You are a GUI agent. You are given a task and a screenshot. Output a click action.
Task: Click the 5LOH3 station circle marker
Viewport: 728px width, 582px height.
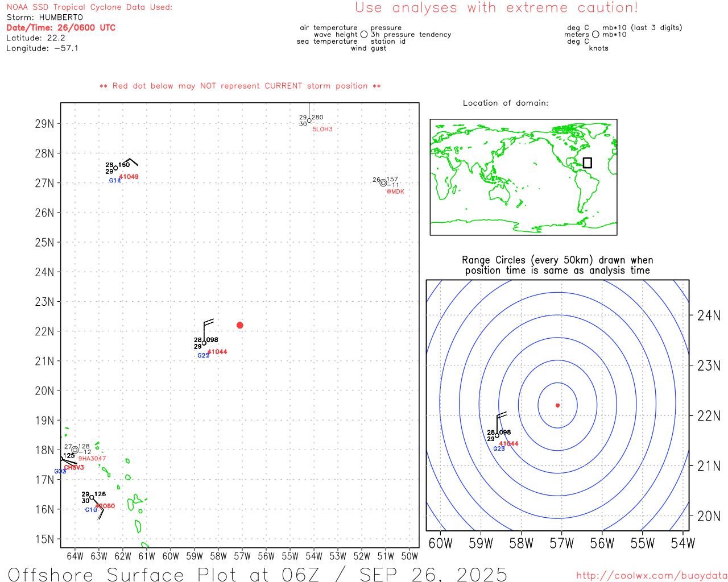(x=309, y=120)
